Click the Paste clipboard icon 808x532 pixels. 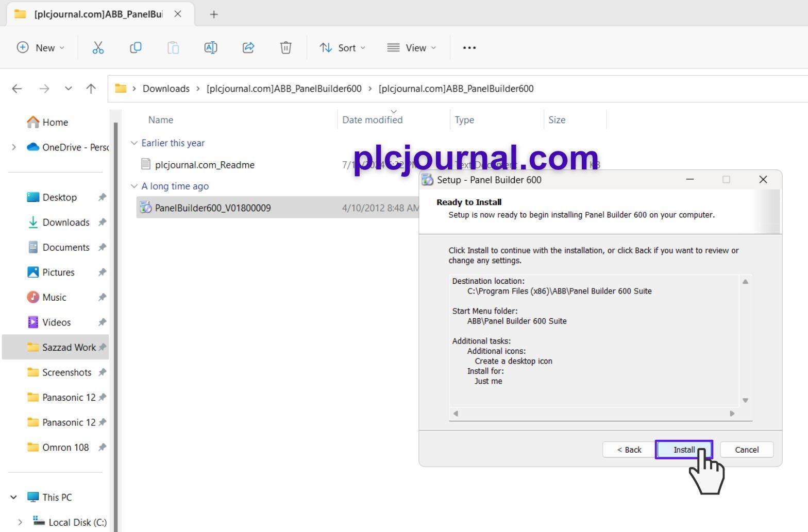click(x=173, y=48)
